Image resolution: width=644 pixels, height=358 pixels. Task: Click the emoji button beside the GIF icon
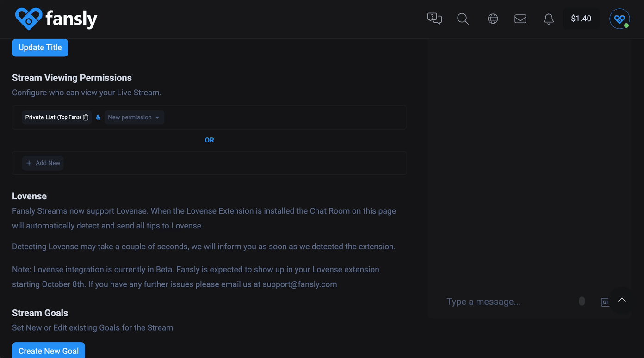pyautogui.click(x=582, y=302)
